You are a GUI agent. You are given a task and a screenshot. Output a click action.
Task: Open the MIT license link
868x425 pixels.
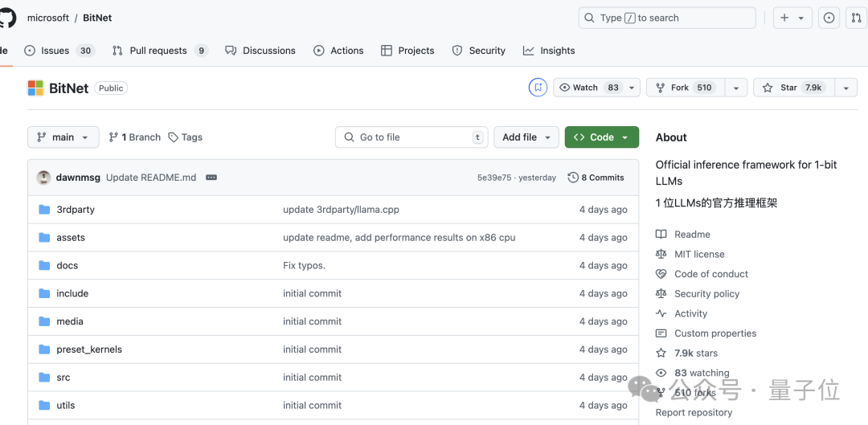coord(699,254)
